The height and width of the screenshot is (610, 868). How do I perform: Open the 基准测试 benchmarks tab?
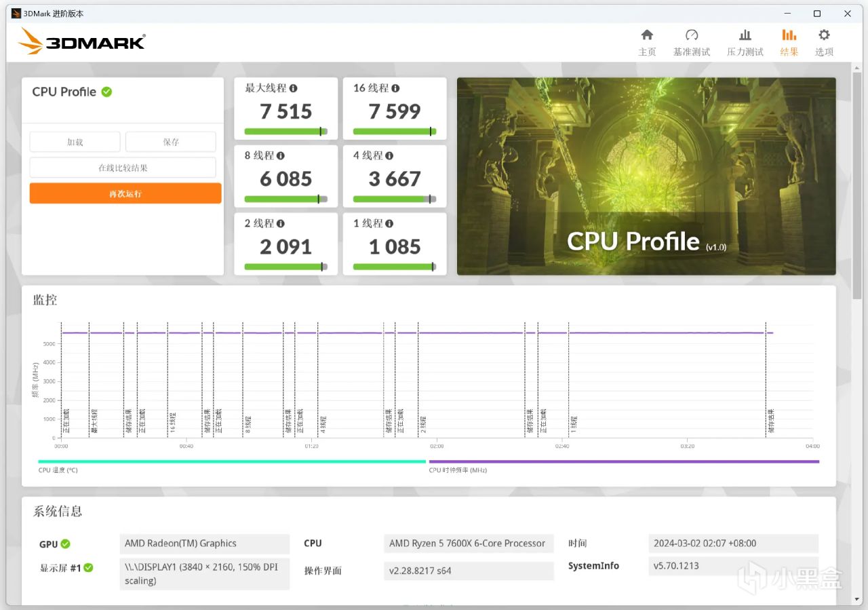point(692,43)
